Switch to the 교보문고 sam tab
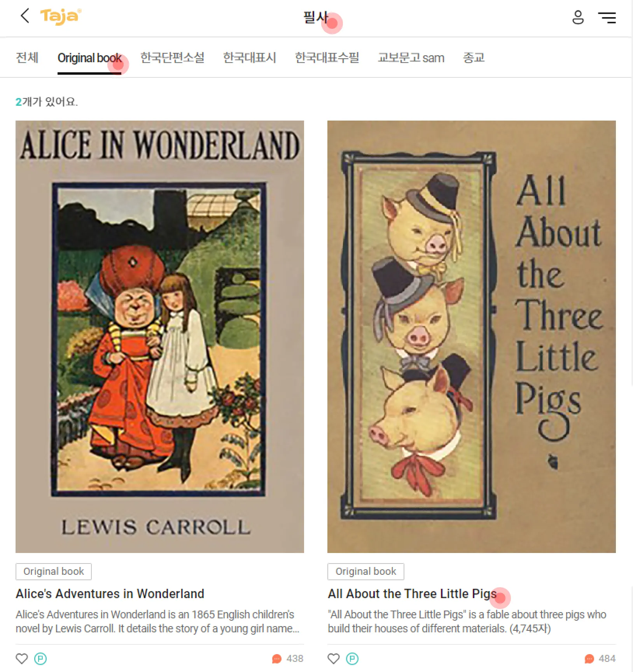Image resolution: width=633 pixels, height=672 pixels. [411, 58]
